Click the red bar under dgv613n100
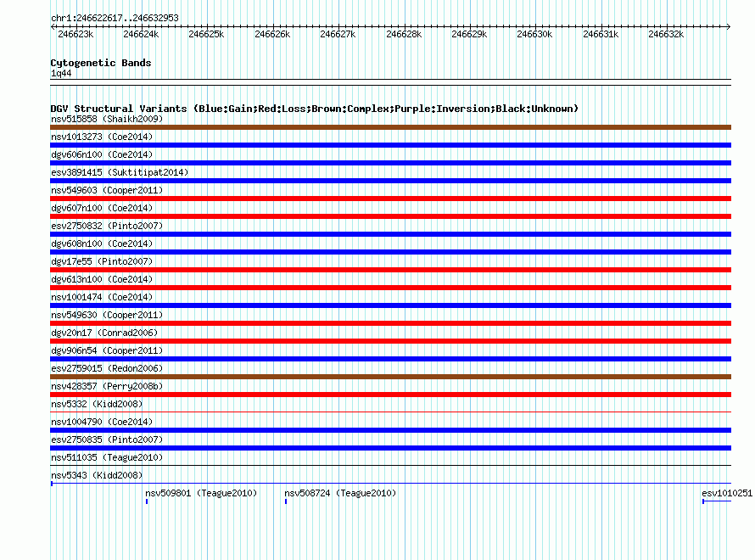The image size is (755, 560). [x=390, y=288]
